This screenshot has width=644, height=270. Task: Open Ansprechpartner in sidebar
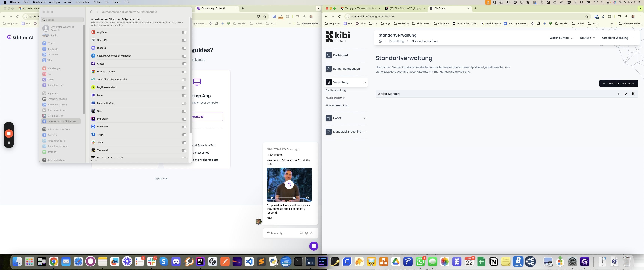[x=335, y=98]
